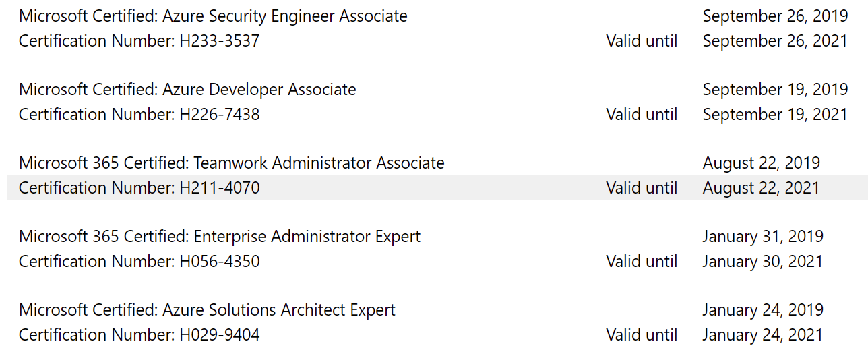Viewport: 868px width, 354px height.
Task: Open Azure Developer Associate certification title
Action: click(187, 90)
